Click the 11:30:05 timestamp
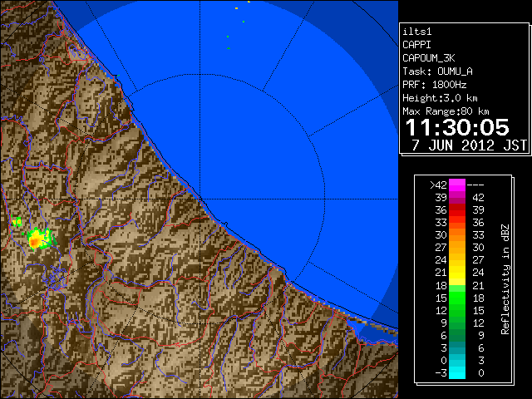Viewport: 532px width, 399px height. click(x=457, y=128)
